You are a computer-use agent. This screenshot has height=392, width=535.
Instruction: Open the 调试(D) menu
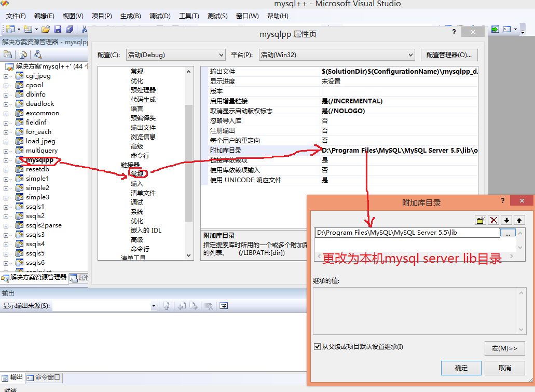coord(160,16)
